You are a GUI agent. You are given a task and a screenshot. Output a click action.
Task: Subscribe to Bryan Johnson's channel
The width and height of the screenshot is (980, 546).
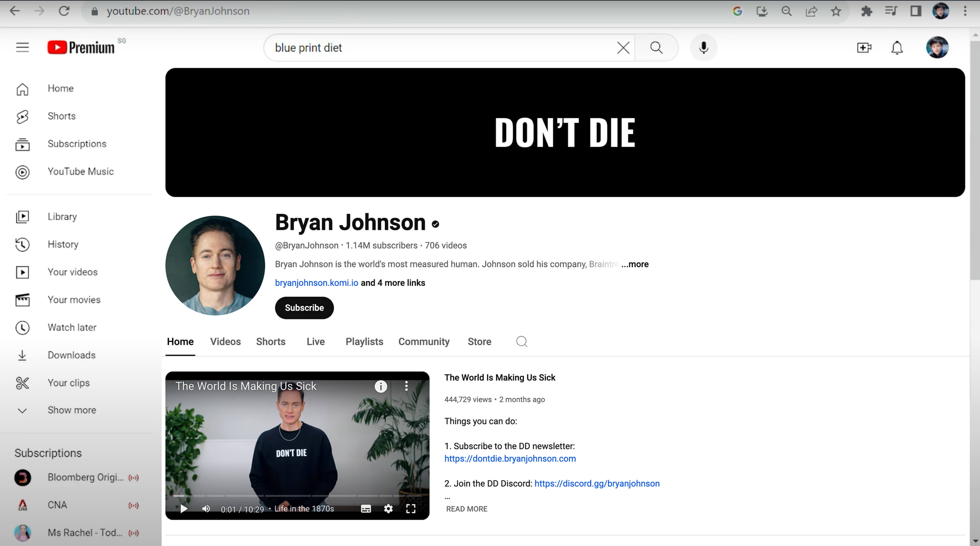tap(304, 308)
